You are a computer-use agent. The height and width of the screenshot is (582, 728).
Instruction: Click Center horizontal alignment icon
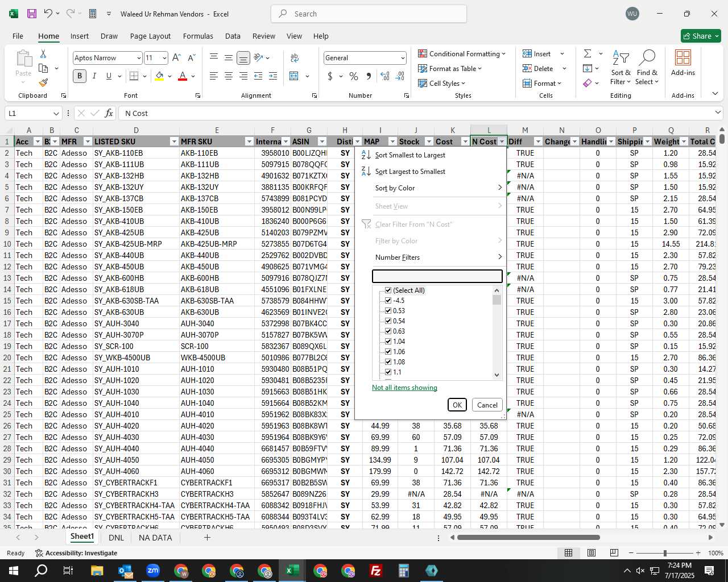[229, 76]
